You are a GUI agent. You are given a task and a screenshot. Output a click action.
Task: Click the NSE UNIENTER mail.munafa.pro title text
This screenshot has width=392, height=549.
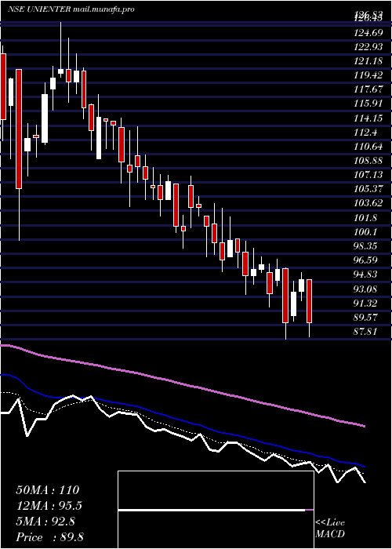[71, 9]
